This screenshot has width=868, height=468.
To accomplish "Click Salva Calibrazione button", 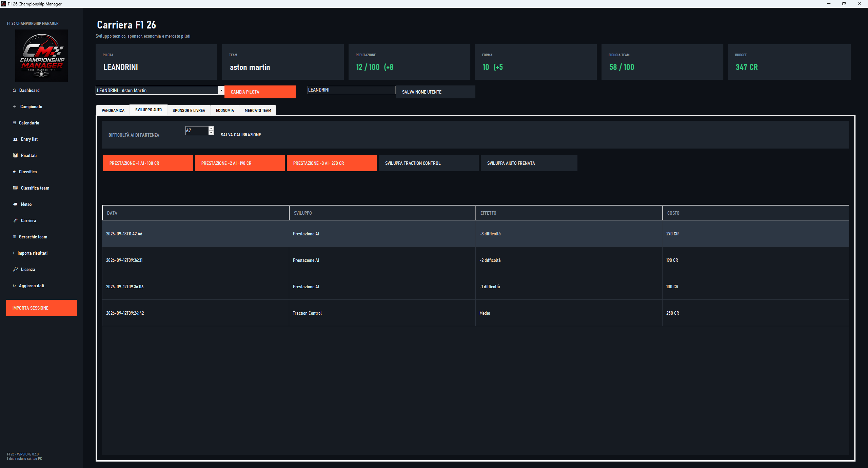I will 241,135.
